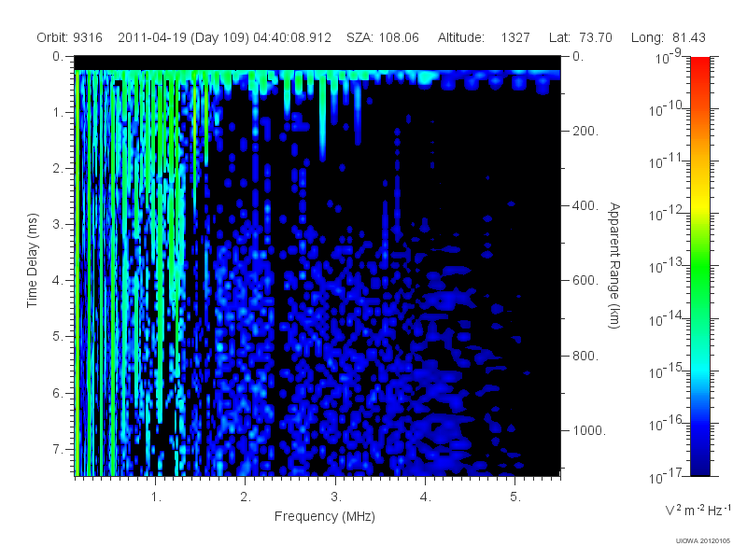The height and width of the screenshot is (560, 747).
Task: Click the V² m⁻² Hz⁻¹ units label
Action: coord(698,510)
